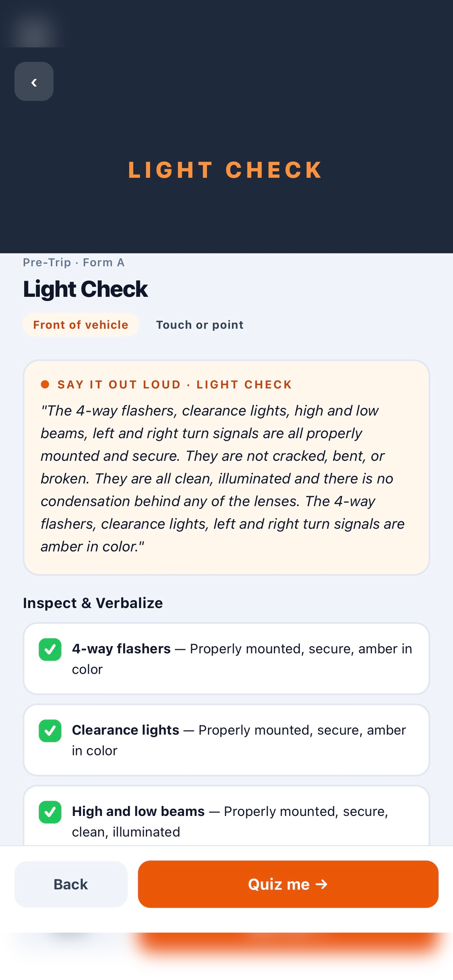Click the Pre-Trip · Form A breadcrumb
Screen dimensions: 453x980
coord(74,262)
